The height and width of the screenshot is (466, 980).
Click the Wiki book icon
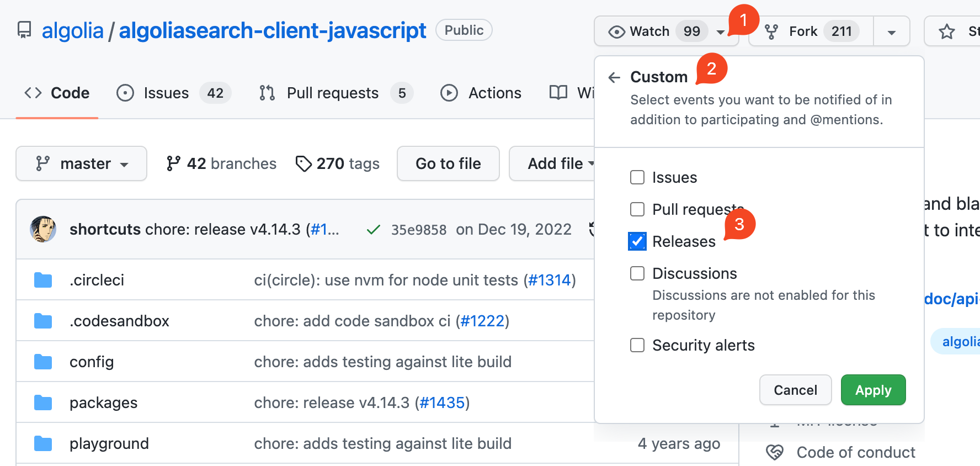click(x=558, y=93)
